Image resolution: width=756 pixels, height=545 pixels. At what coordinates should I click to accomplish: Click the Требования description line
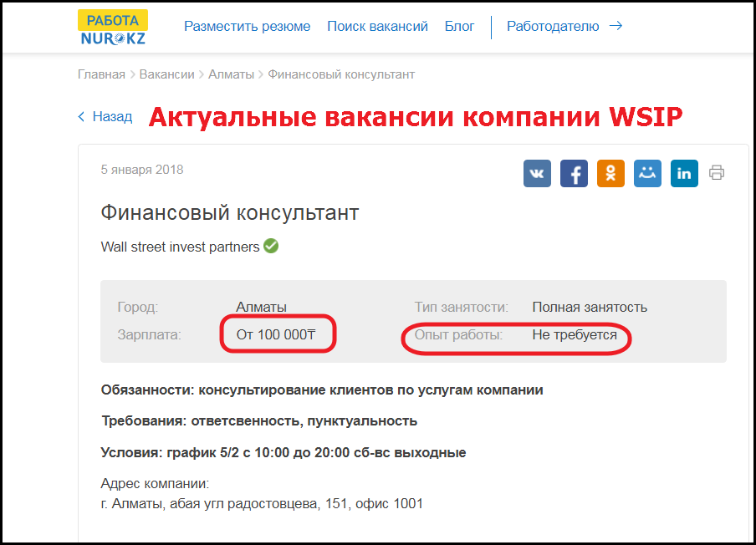[259, 420]
